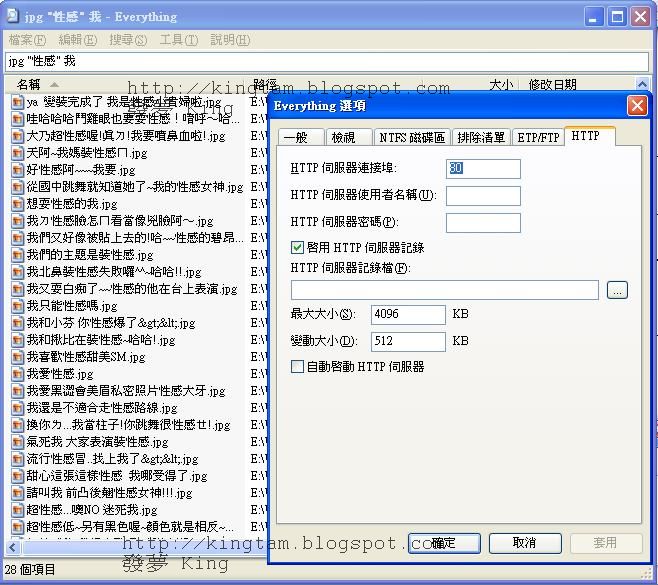Open the 說明(H) menu
The width and height of the screenshot is (658, 585).
point(230,40)
